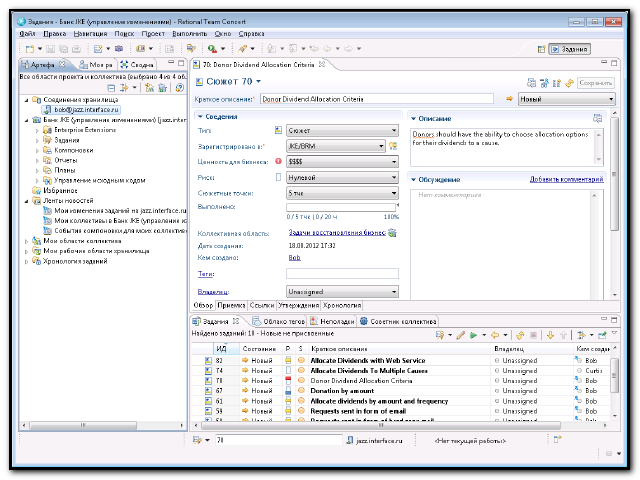Click the New item toolbar icon
This screenshot has width=640, height=480.
click(x=30, y=49)
